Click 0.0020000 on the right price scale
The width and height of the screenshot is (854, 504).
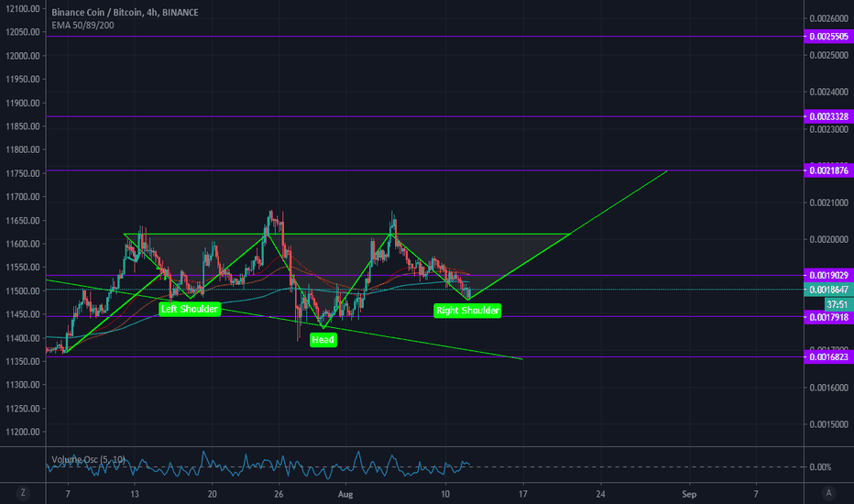pos(828,240)
